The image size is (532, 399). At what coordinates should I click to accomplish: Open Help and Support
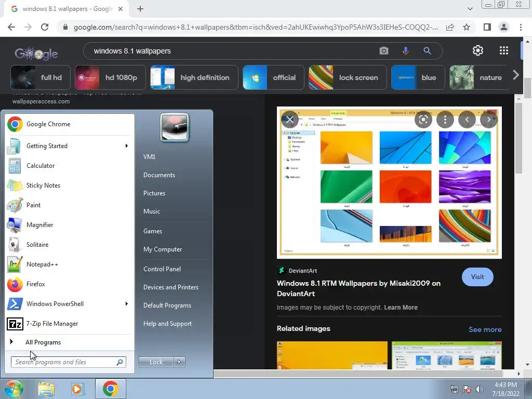coord(167,324)
